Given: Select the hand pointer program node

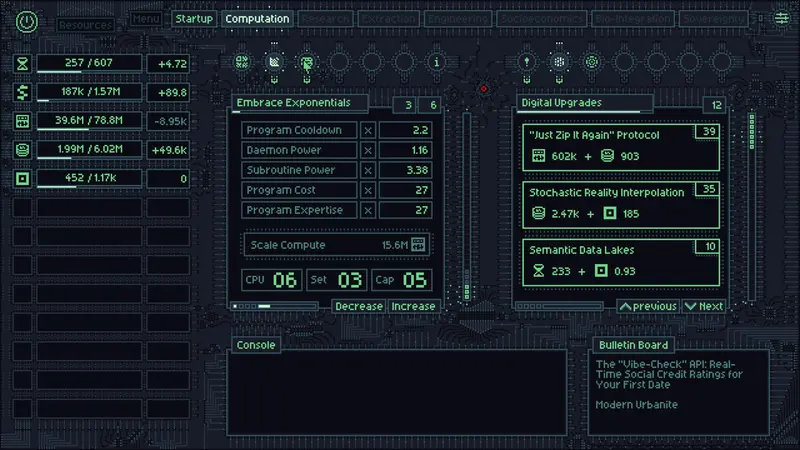Looking at the screenshot, I should pos(307,62).
